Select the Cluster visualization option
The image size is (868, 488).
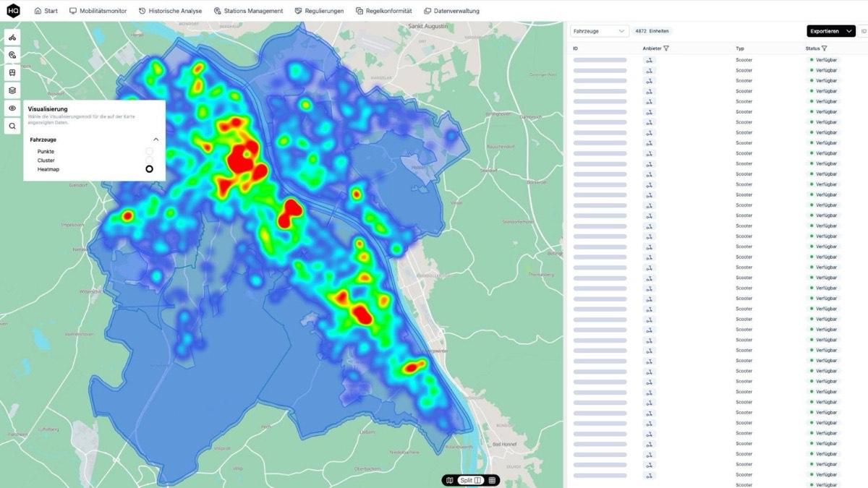click(149, 160)
